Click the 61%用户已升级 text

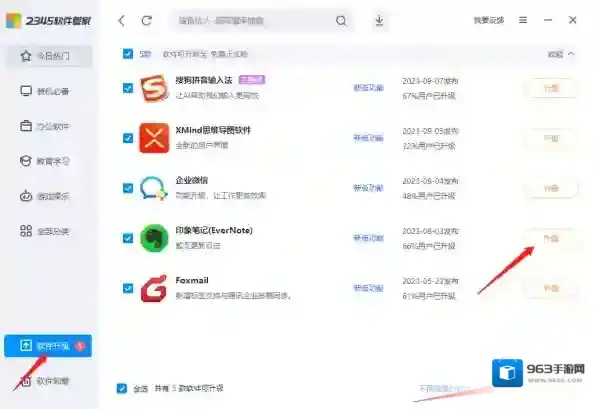(x=429, y=296)
